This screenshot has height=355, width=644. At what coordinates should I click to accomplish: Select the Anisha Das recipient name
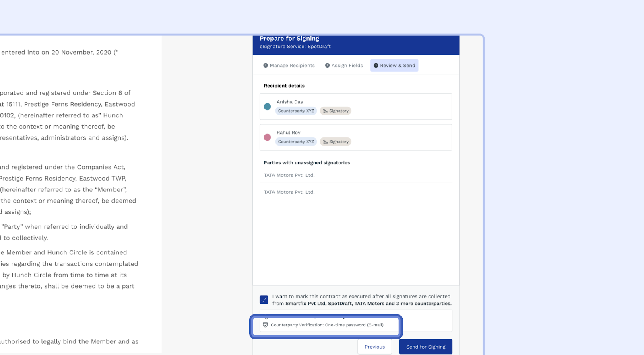290,102
